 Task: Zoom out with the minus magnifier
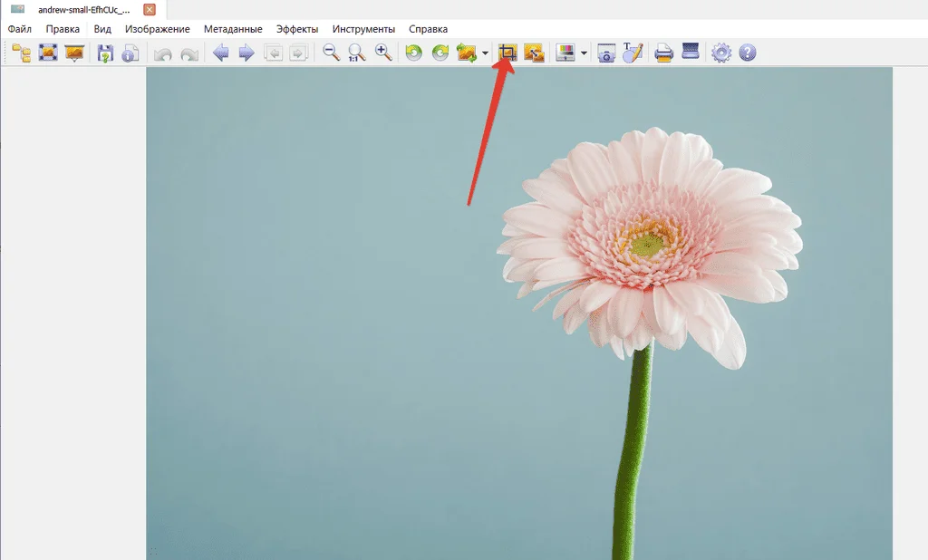pyautogui.click(x=332, y=53)
